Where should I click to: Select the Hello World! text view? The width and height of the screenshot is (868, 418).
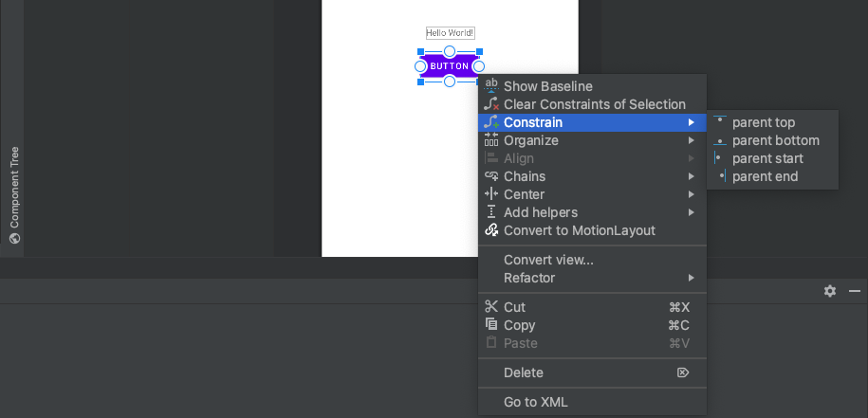coord(450,33)
